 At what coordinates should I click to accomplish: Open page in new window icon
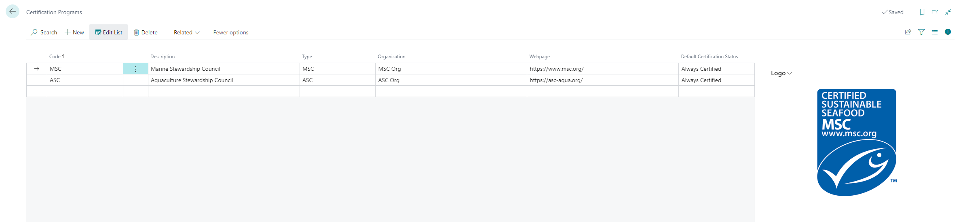(935, 12)
